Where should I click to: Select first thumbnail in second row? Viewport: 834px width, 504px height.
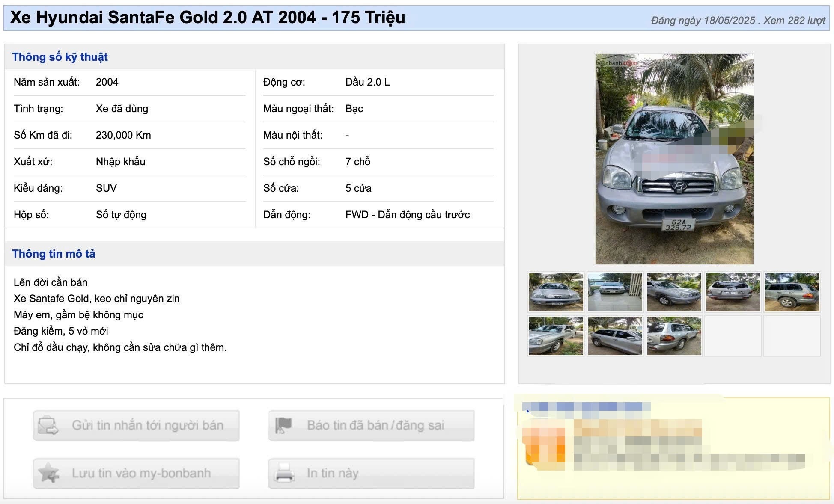(556, 336)
